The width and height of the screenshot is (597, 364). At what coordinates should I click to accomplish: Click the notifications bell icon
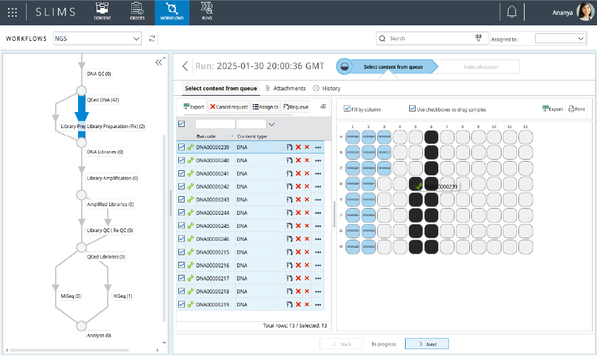[x=512, y=12]
